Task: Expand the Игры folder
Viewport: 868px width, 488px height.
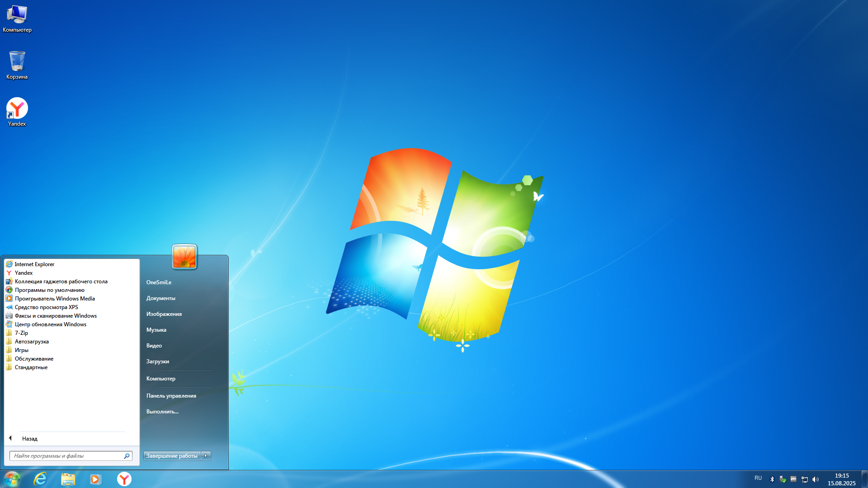Action: pyautogui.click(x=72, y=350)
